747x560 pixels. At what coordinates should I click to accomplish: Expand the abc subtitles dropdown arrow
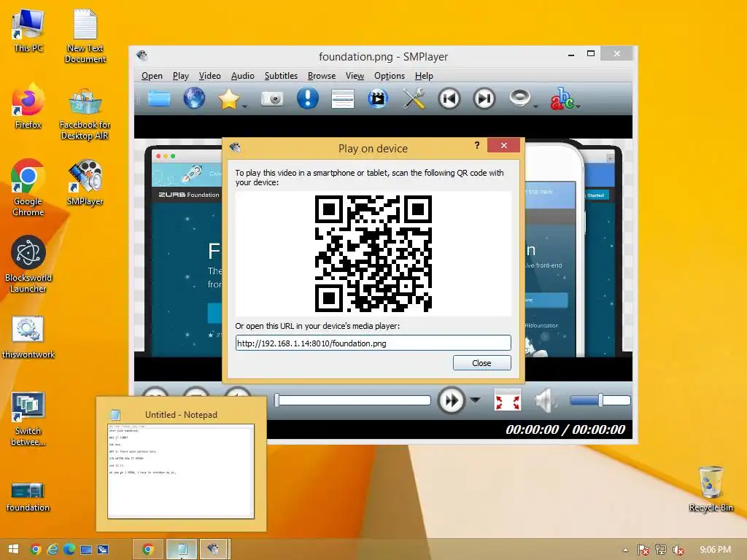coord(578,106)
